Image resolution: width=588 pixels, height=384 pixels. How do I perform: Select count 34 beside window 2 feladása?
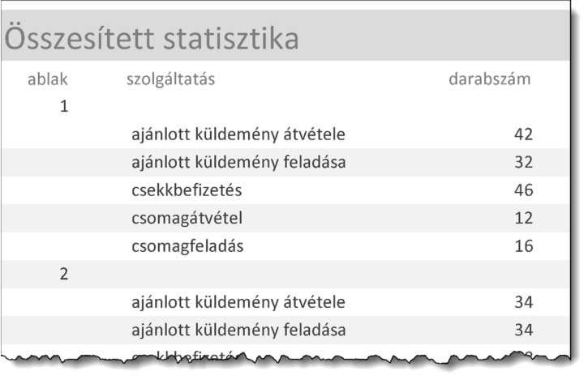(x=523, y=330)
